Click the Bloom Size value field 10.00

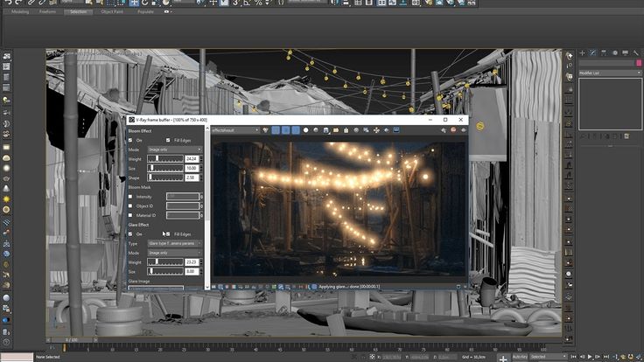(x=192, y=168)
